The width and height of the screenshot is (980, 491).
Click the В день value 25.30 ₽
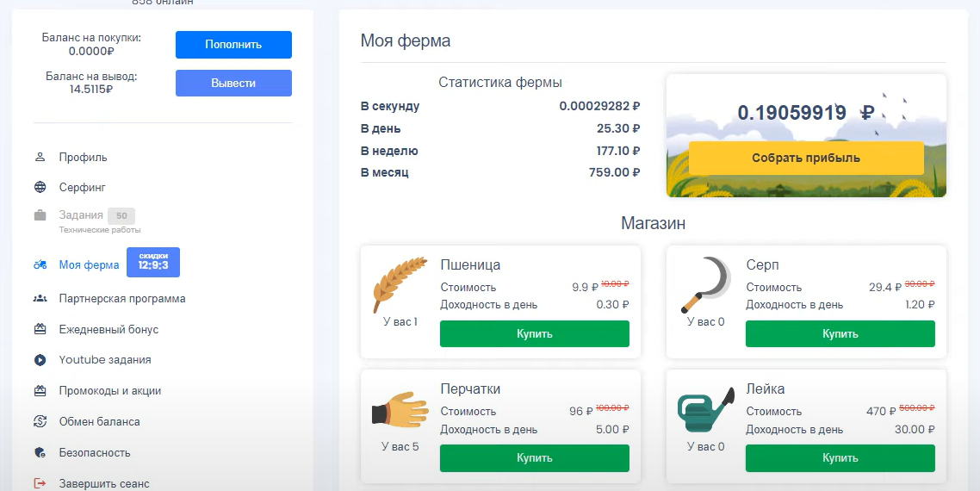point(618,128)
